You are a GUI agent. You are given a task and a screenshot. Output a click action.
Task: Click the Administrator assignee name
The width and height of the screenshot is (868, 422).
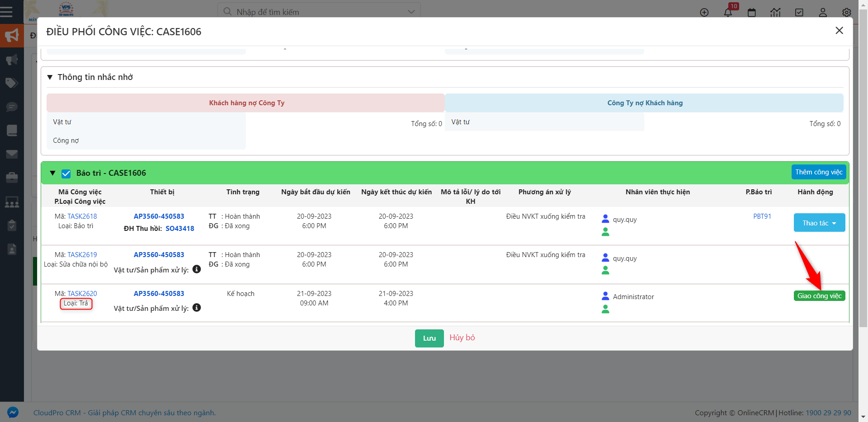[x=633, y=297]
